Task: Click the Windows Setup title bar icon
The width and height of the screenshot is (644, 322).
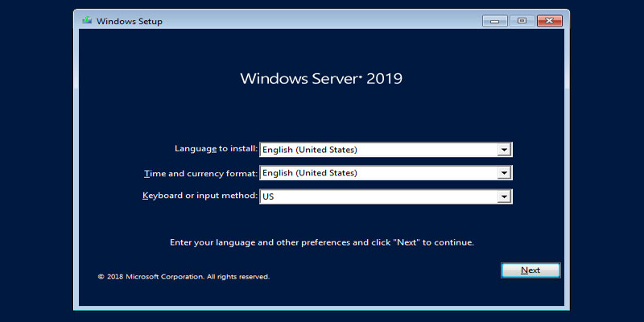Action: point(87,21)
